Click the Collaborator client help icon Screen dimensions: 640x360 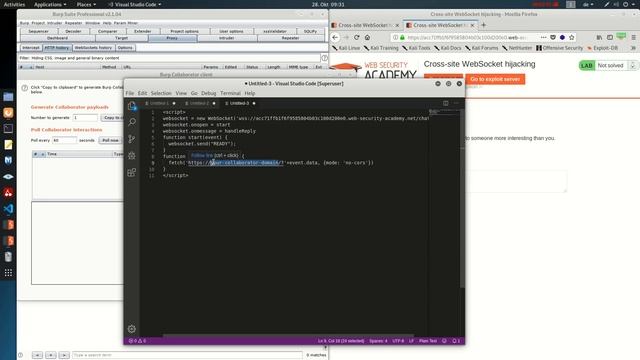click(x=24, y=88)
